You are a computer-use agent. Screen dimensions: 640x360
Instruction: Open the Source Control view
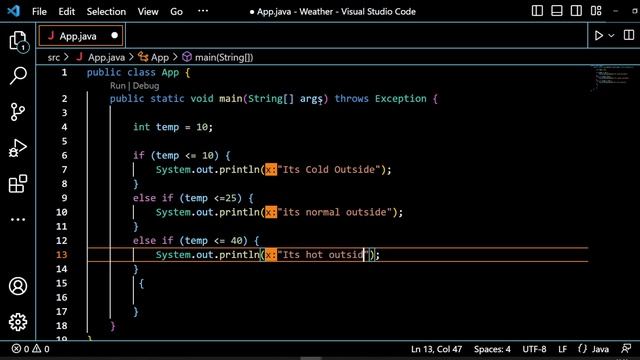[x=18, y=112]
